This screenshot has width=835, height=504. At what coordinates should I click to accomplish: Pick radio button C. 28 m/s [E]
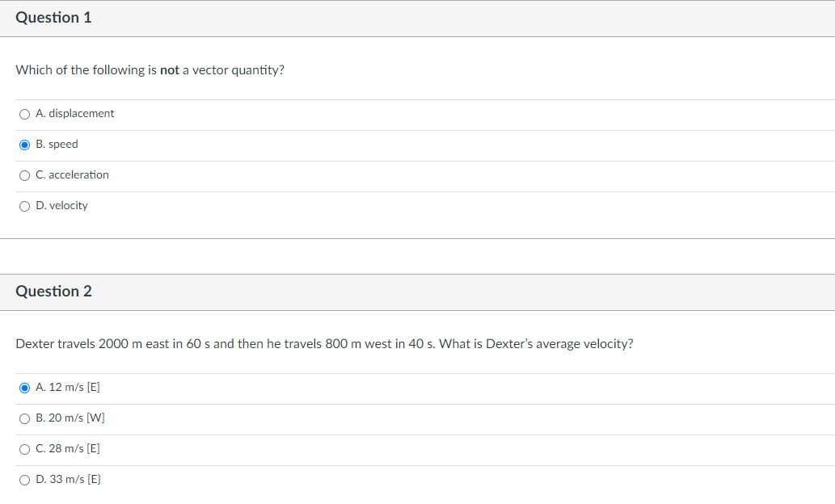24,450
